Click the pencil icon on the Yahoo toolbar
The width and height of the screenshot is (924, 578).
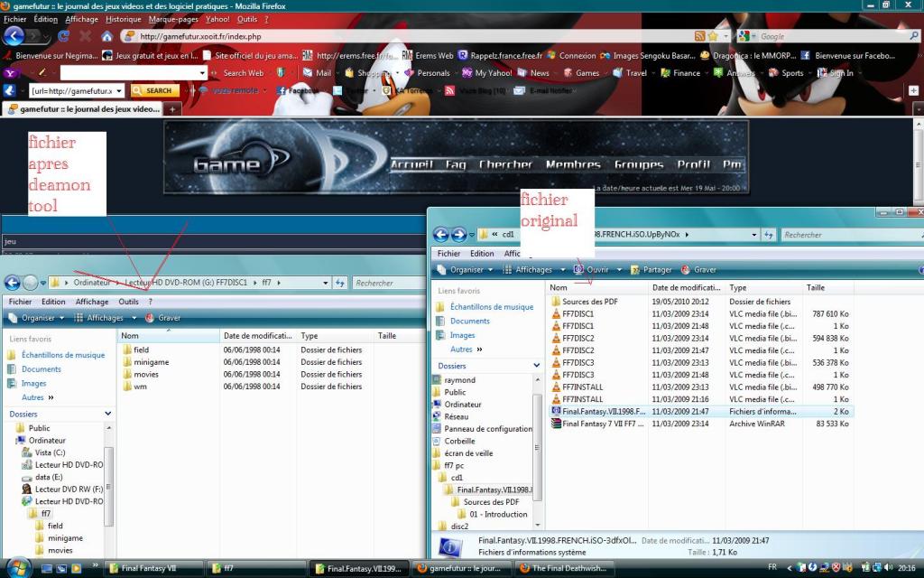point(42,72)
